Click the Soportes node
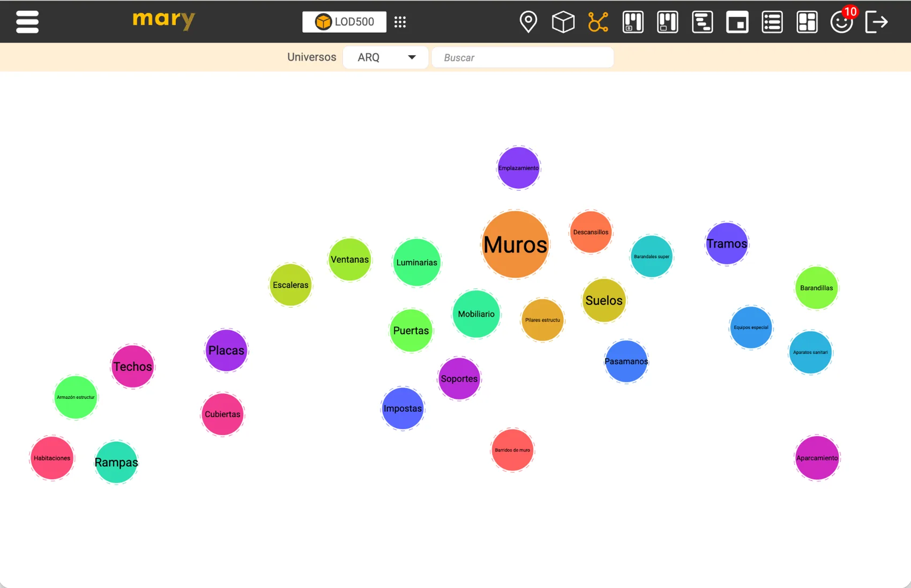This screenshot has width=911, height=588. coord(459,379)
